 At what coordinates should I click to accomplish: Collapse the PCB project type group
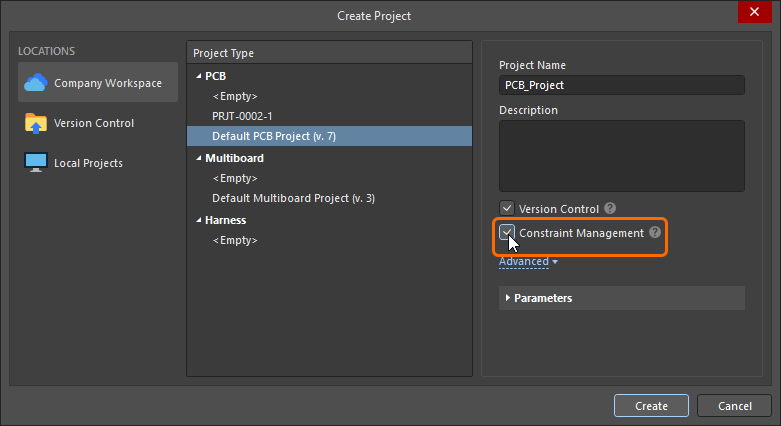tap(199, 76)
